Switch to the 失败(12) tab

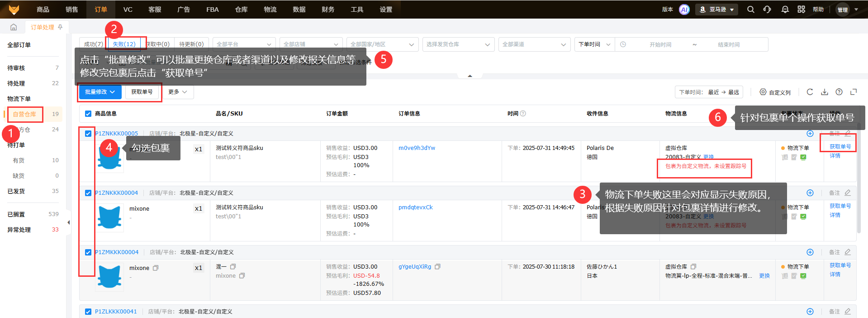[x=124, y=44]
